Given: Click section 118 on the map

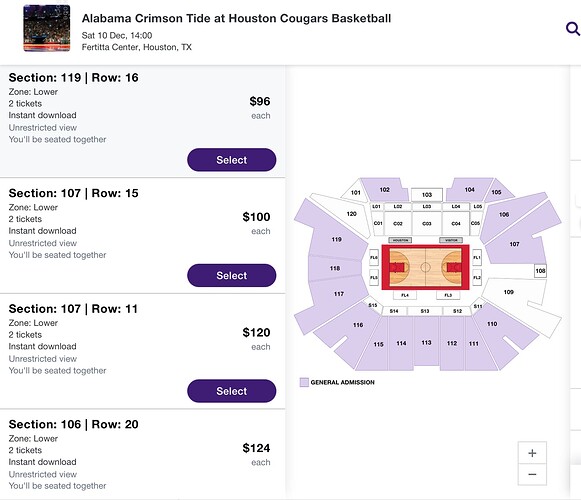Looking at the screenshot, I should point(335,268).
